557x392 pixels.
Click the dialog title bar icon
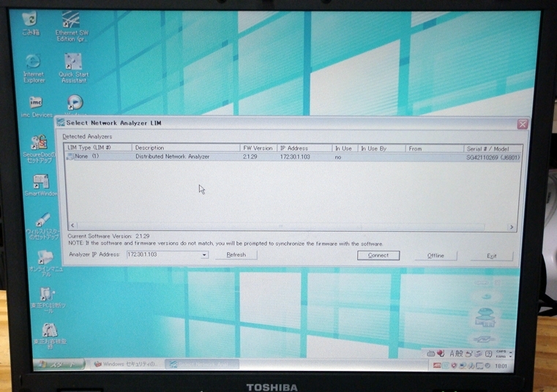[61, 123]
